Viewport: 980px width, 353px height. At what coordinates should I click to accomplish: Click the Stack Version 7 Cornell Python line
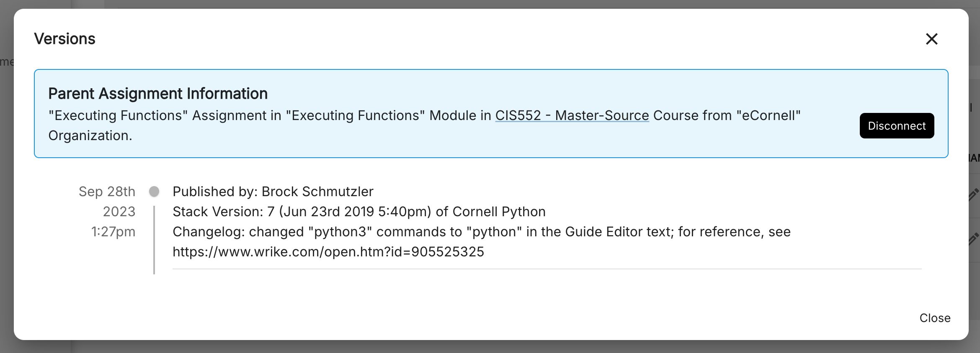coord(359,212)
